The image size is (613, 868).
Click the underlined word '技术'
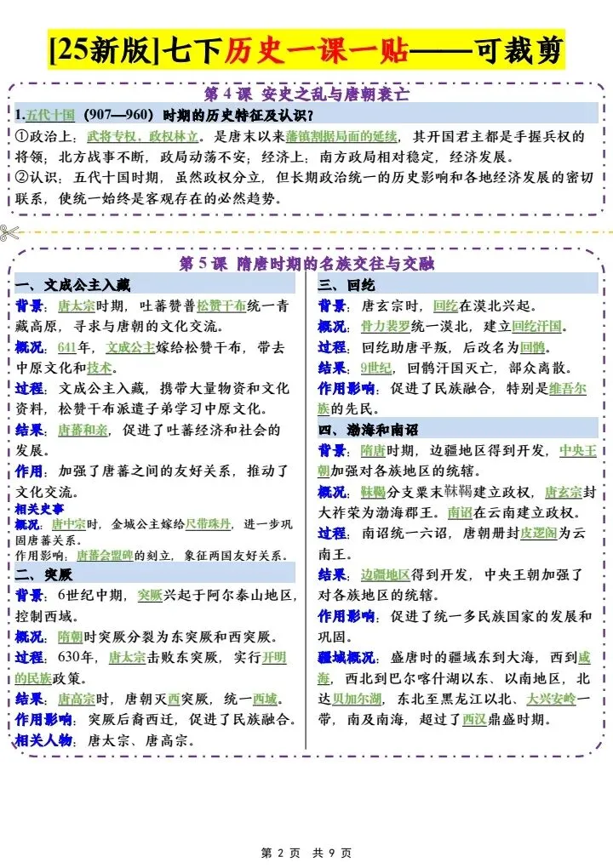(x=99, y=368)
